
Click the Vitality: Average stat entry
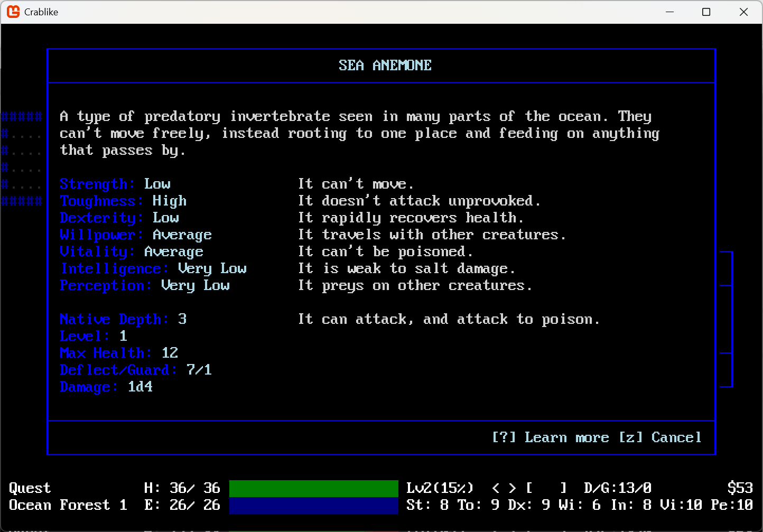[x=131, y=251]
